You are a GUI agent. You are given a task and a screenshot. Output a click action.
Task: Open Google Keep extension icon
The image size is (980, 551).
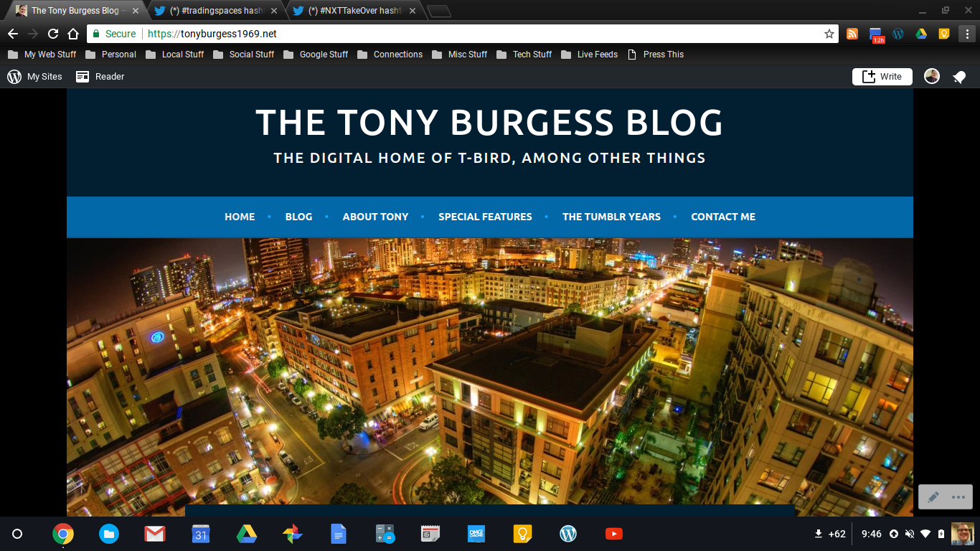pos(944,34)
